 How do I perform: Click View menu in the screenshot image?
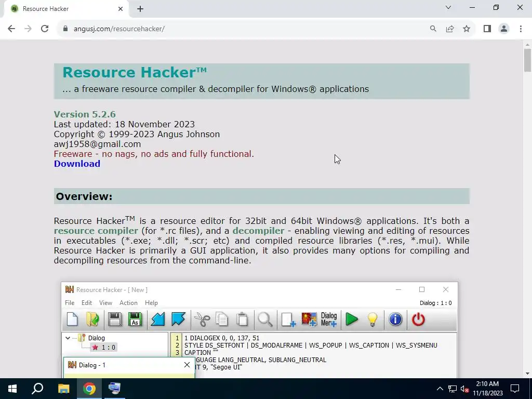point(105,303)
